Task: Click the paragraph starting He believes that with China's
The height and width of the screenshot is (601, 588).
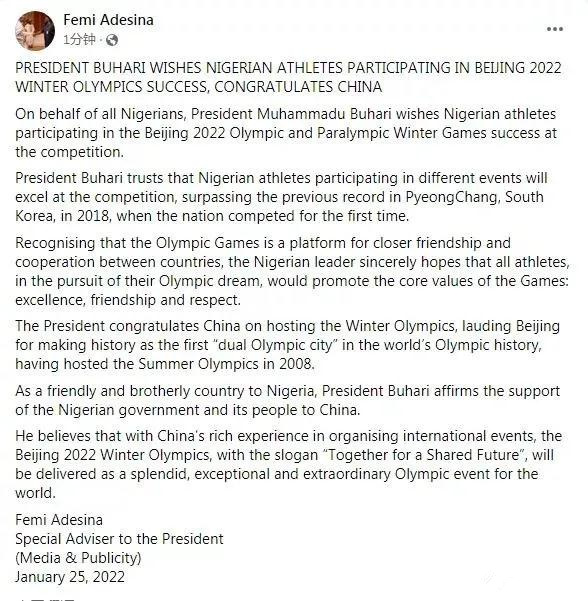Action: [288, 464]
